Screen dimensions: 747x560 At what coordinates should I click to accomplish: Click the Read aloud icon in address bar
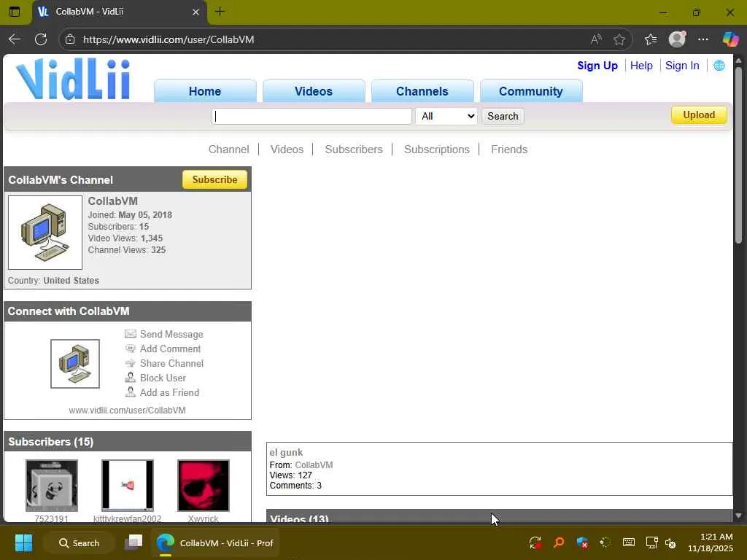(x=596, y=39)
